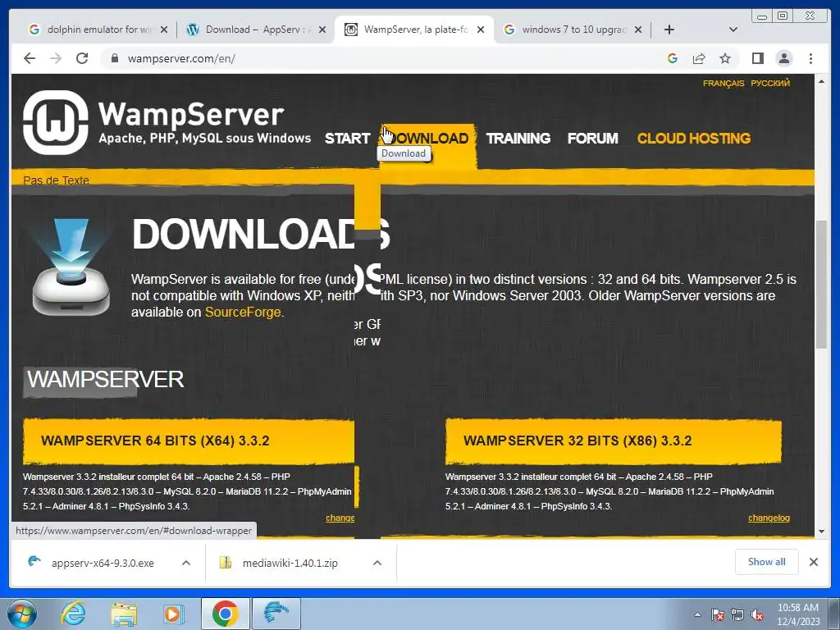Image resolution: width=840 pixels, height=630 pixels.
Task: Click the page scrollbar down arrow
Action: 821,532
